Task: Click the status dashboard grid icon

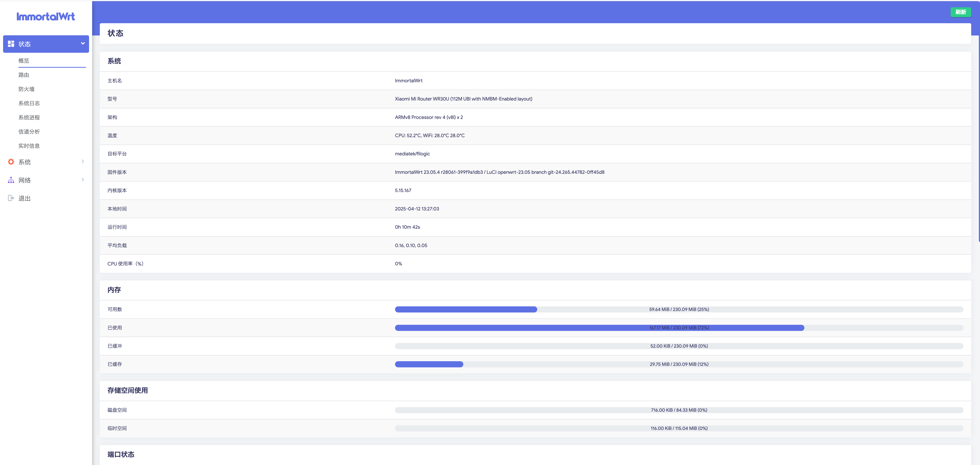Action: [x=11, y=44]
